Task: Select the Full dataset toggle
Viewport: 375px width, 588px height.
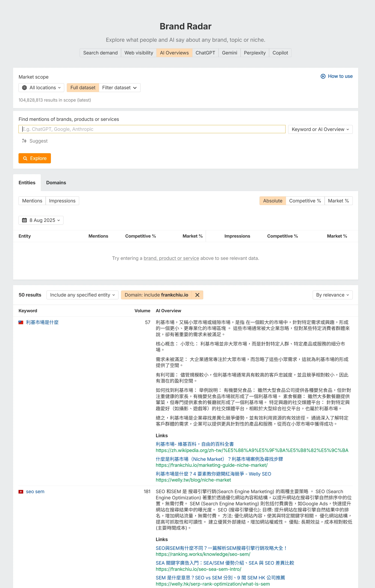Action: click(x=83, y=88)
